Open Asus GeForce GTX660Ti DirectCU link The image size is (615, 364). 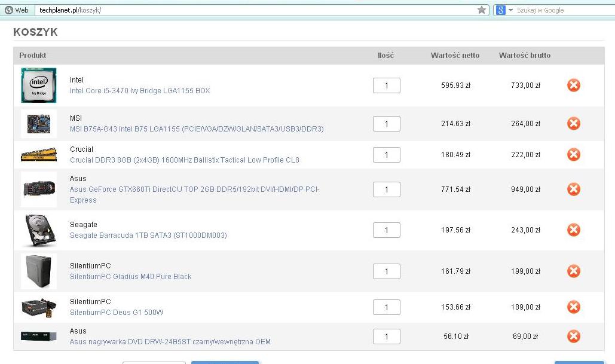195,195
